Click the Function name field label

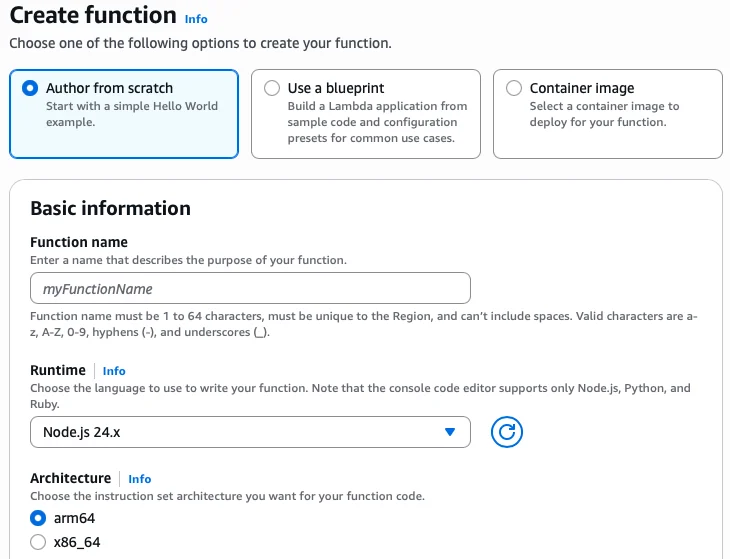(79, 242)
